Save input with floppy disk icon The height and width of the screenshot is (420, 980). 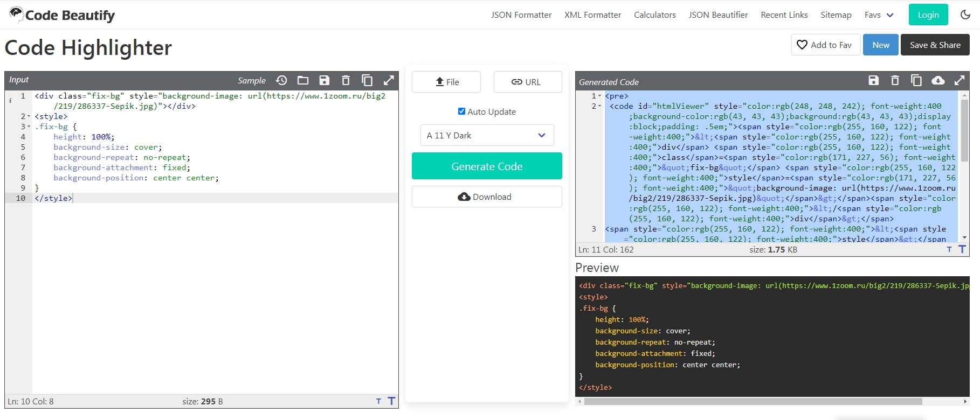coord(324,80)
